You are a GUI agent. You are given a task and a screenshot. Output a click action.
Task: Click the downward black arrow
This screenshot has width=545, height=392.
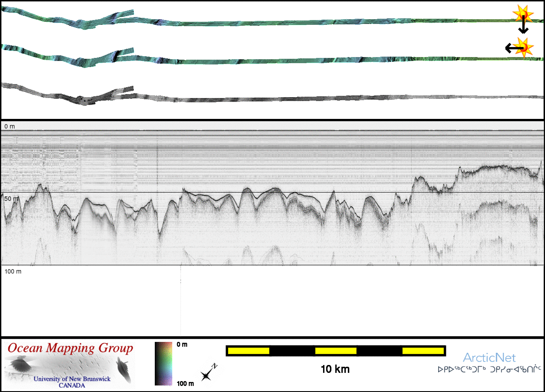[x=523, y=27]
